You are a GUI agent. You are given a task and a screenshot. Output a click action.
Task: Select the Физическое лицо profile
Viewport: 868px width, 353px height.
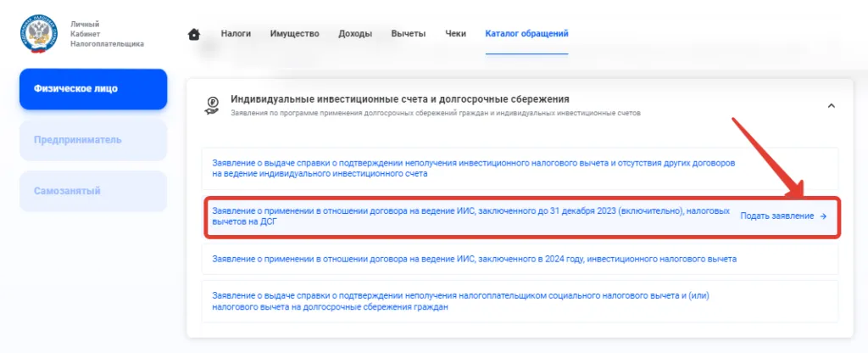pyautogui.click(x=93, y=89)
